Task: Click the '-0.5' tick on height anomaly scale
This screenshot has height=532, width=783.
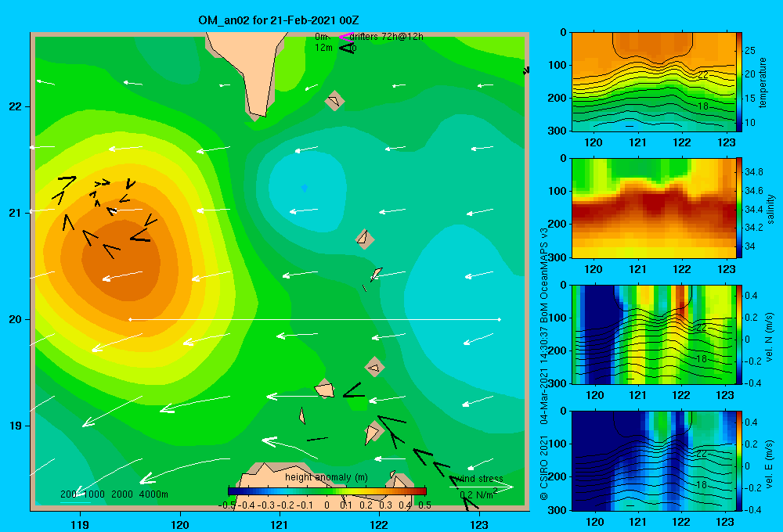Action: point(227,505)
